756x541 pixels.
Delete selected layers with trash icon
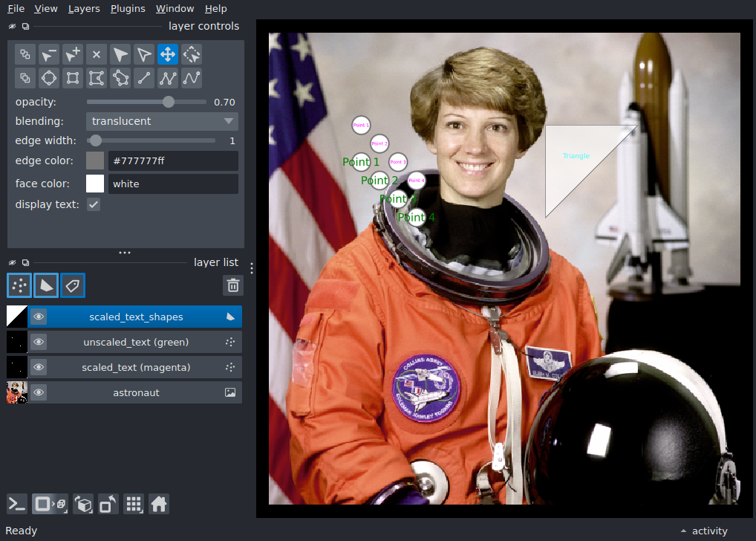(x=233, y=285)
